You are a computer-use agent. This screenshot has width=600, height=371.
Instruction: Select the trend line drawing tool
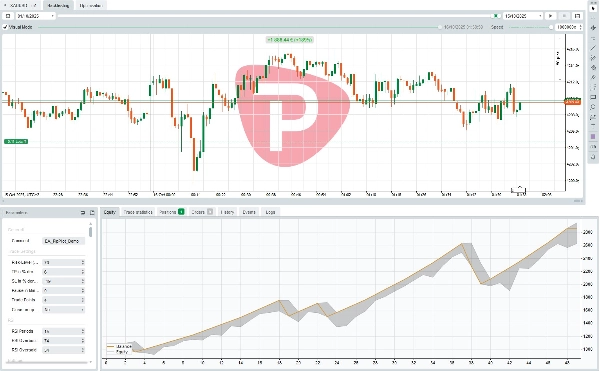coord(593,48)
